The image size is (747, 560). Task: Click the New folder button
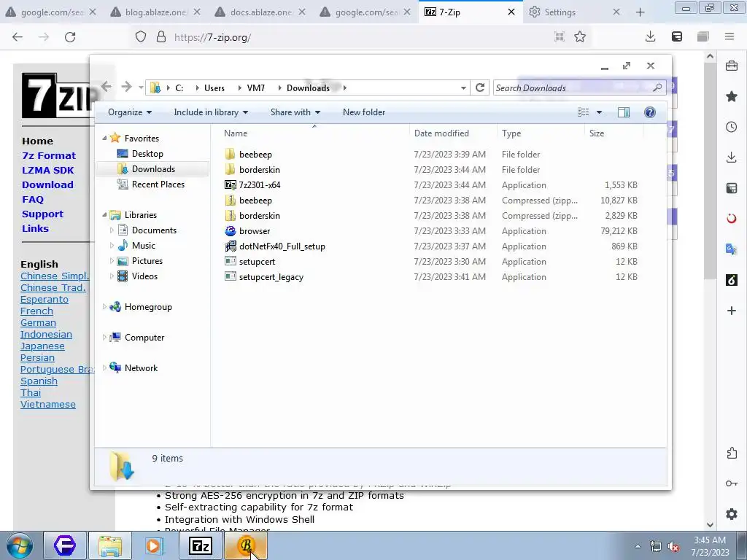(x=364, y=112)
